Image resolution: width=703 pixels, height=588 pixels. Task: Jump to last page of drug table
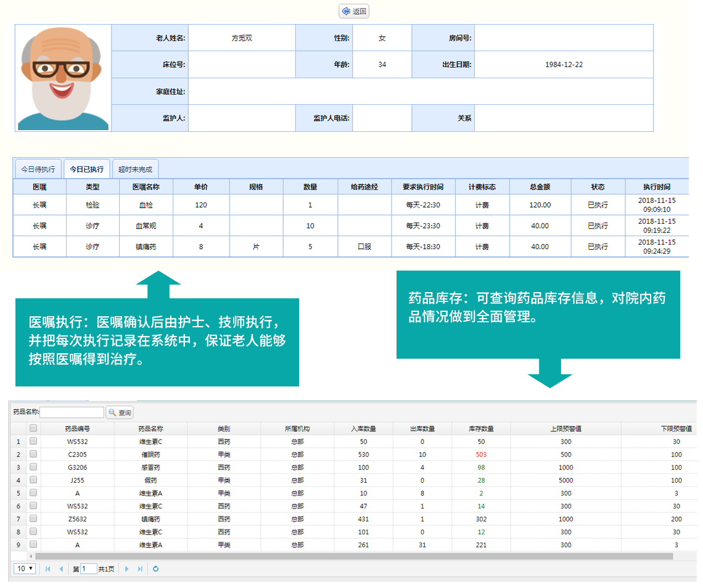140,569
